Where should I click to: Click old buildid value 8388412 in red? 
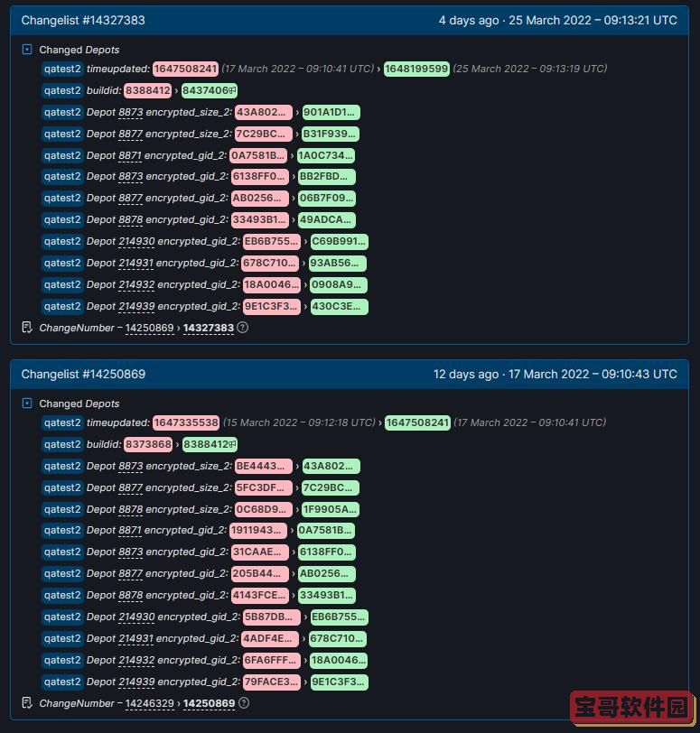(148, 90)
